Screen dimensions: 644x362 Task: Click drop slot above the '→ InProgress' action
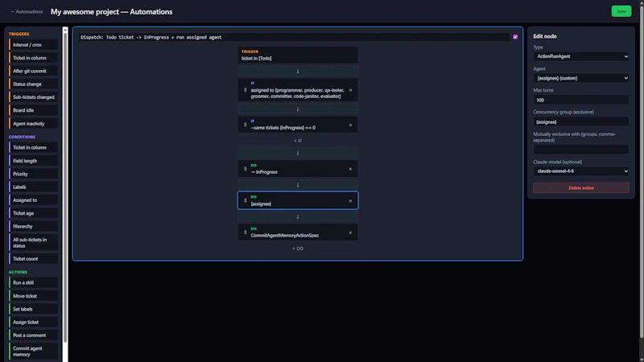click(x=298, y=153)
